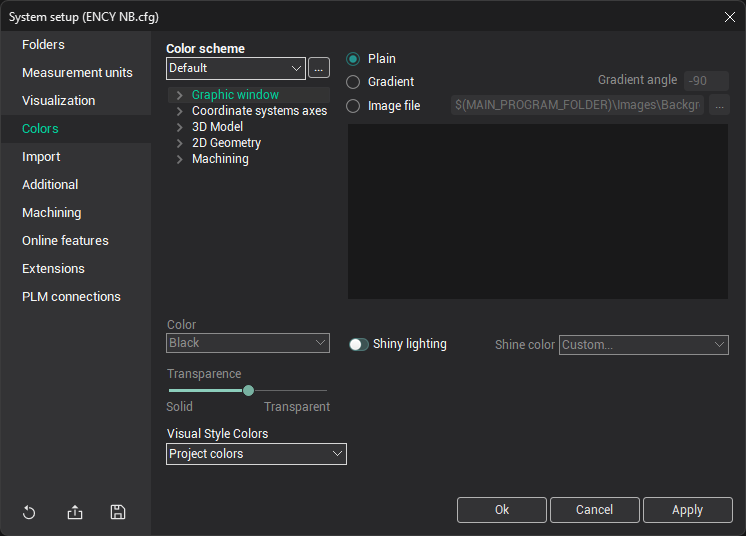The width and height of the screenshot is (746, 536).
Task: Go to the Measurement units section
Action: (x=77, y=72)
